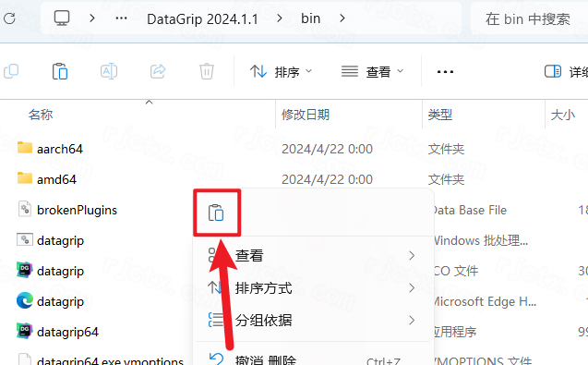The image size is (588, 365).
Task: Select the datagrip batch file with gear icon
Action: [x=60, y=240]
